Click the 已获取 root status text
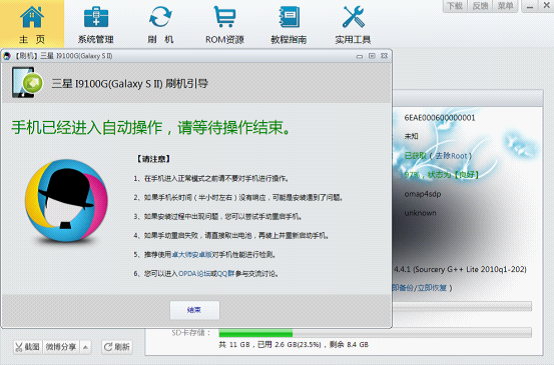 (415, 156)
